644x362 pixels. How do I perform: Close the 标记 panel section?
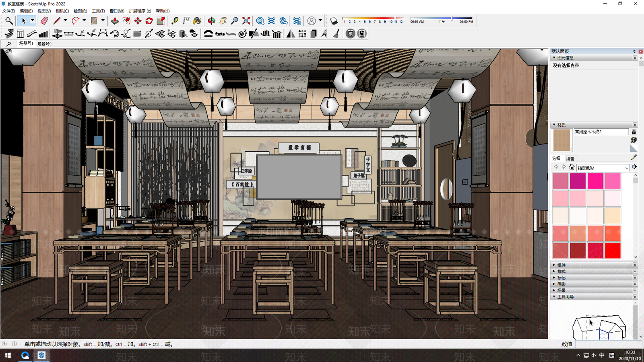pos(635,278)
